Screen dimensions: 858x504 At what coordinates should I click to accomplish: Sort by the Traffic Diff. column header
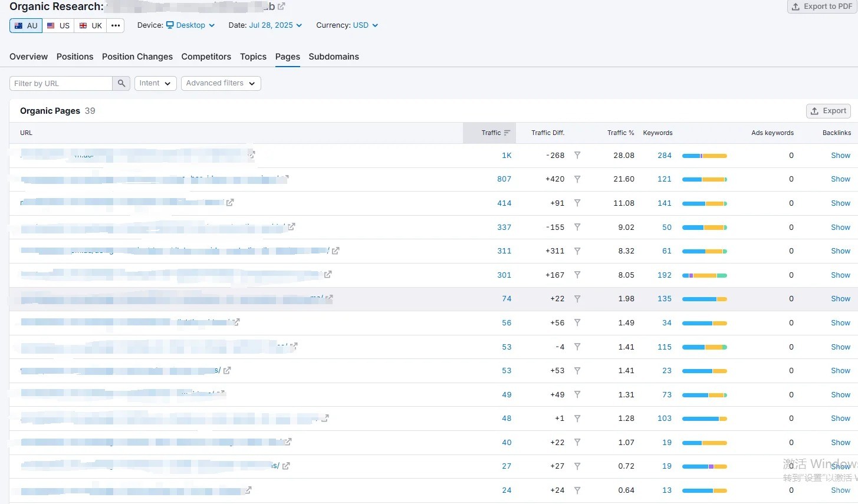(x=548, y=133)
